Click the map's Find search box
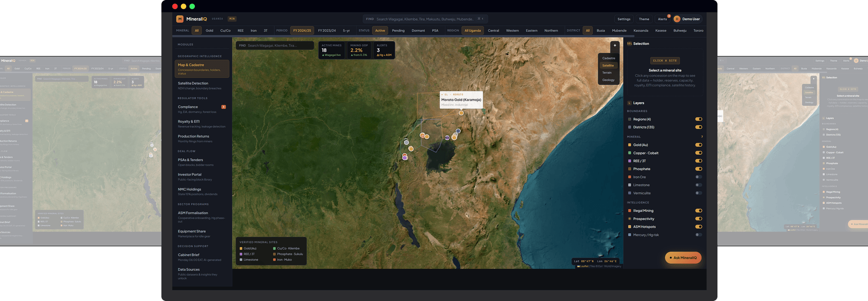This screenshot has width=868, height=301. click(x=275, y=46)
